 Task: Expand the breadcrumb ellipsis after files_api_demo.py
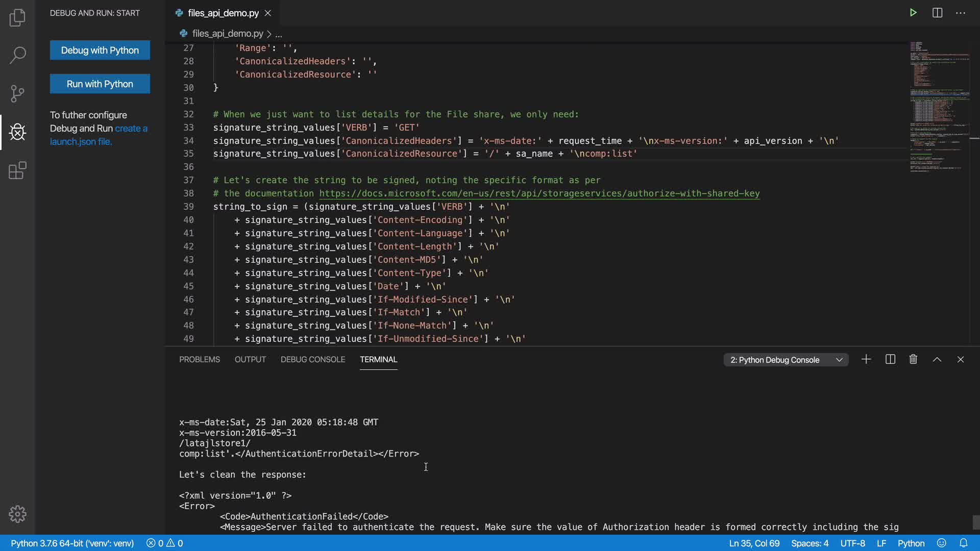279,34
